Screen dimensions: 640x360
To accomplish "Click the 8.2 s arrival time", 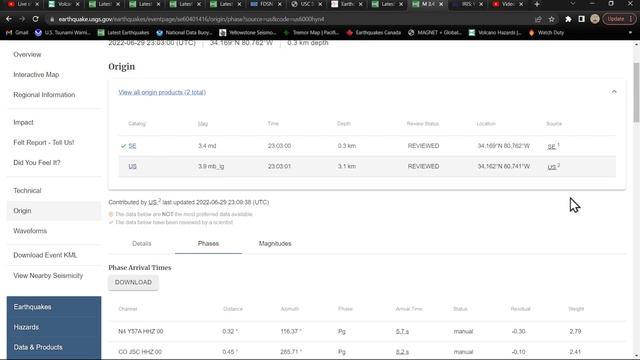I will [x=402, y=352].
